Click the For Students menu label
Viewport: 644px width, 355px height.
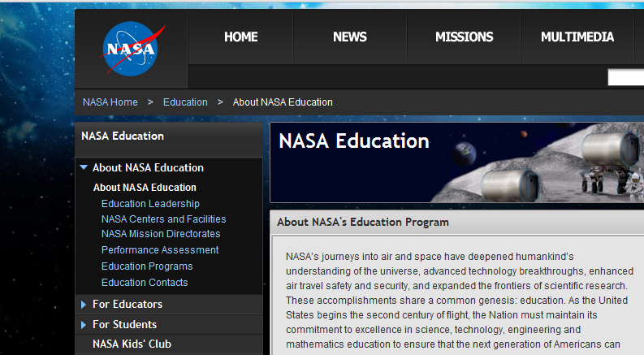(124, 325)
